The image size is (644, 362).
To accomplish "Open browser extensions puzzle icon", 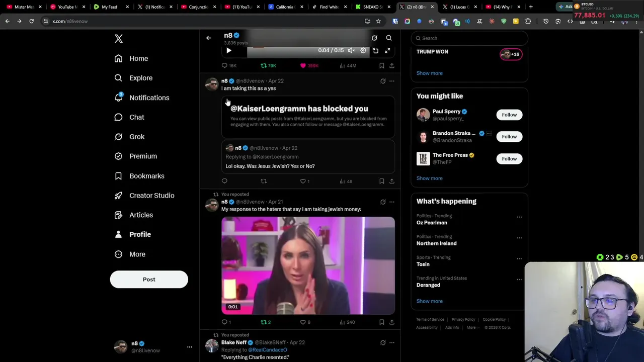I will click(x=528, y=21).
